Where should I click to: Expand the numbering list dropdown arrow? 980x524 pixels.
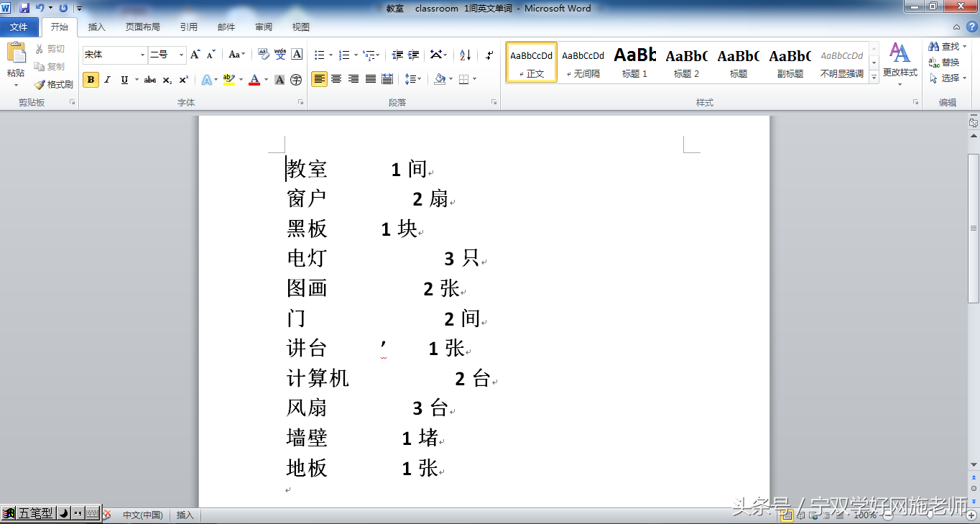click(x=355, y=55)
